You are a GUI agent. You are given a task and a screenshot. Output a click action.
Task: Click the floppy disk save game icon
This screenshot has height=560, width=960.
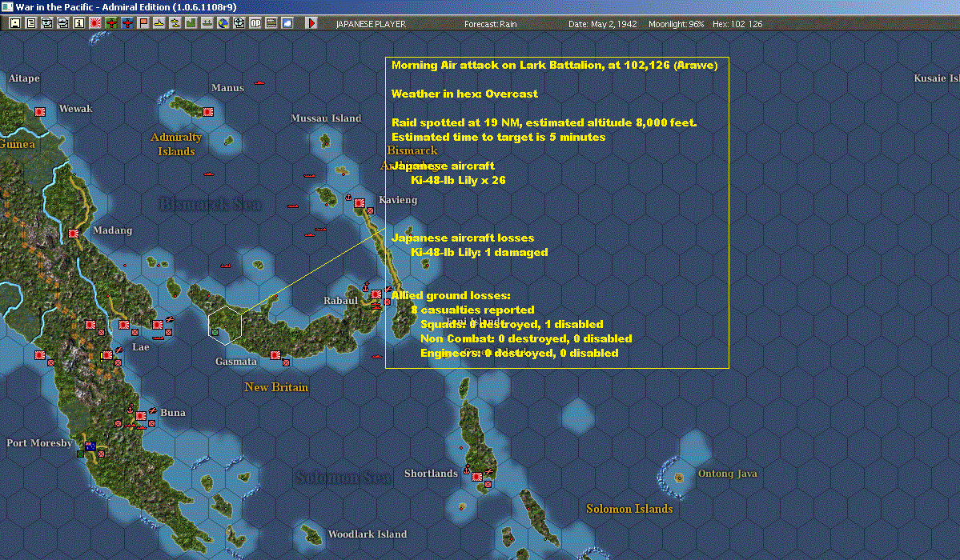[15, 23]
